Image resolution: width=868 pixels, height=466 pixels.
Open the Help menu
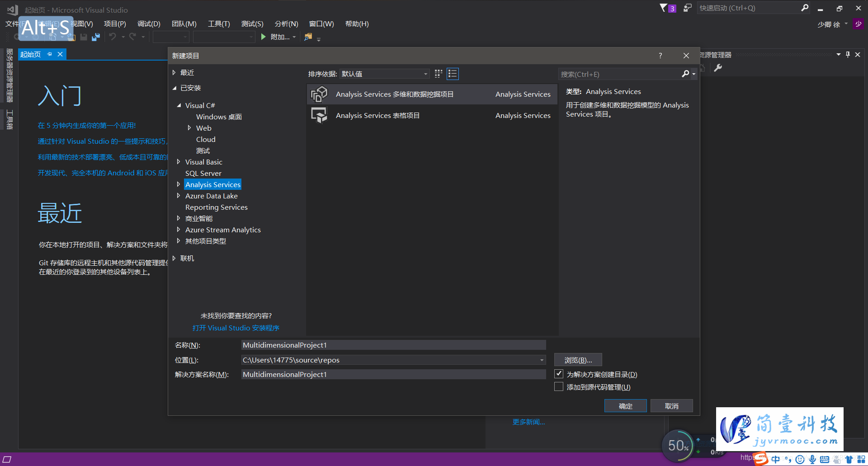(x=357, y=24)
